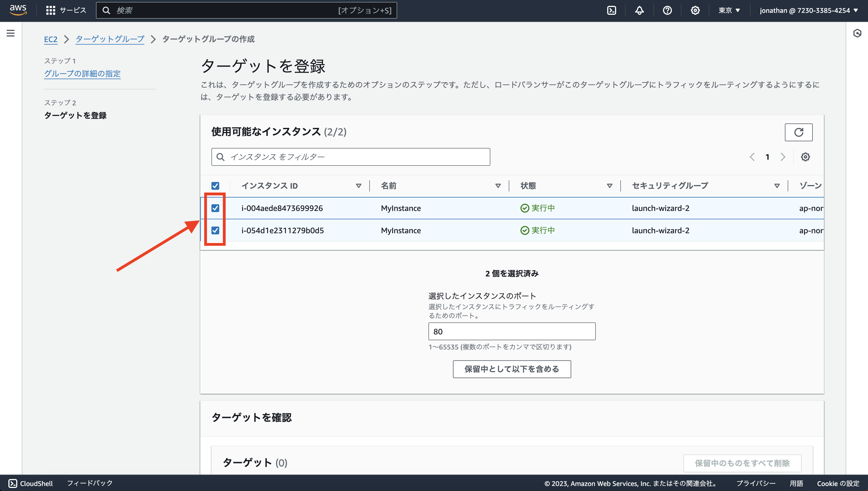
Task: Open the help question mark icon
Action: click(x=667, y=10)
